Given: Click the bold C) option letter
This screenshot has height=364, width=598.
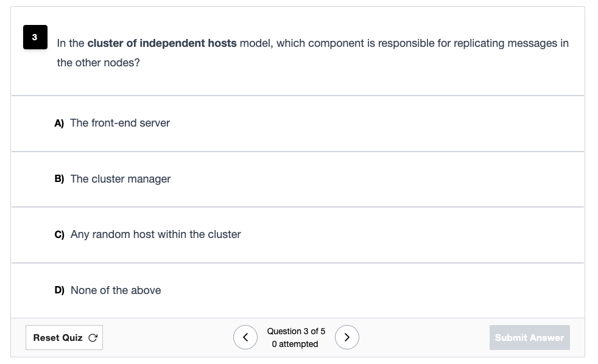Looking at the screenshot, I should (x=59, y=234).
